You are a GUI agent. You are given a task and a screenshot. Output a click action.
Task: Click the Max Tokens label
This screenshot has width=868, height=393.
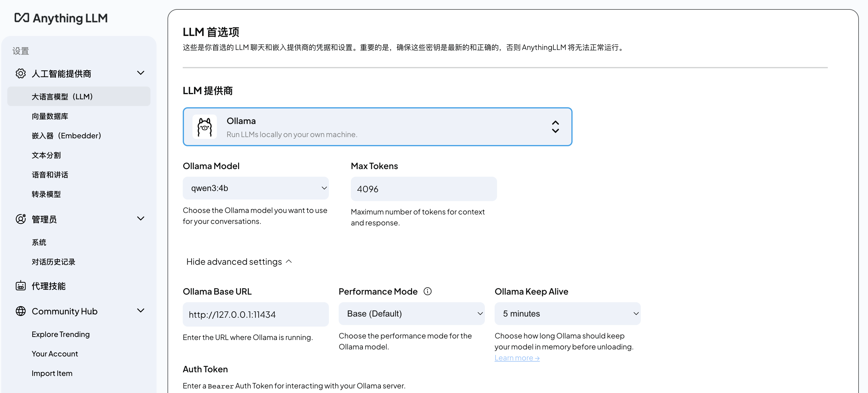pos(374,166)
